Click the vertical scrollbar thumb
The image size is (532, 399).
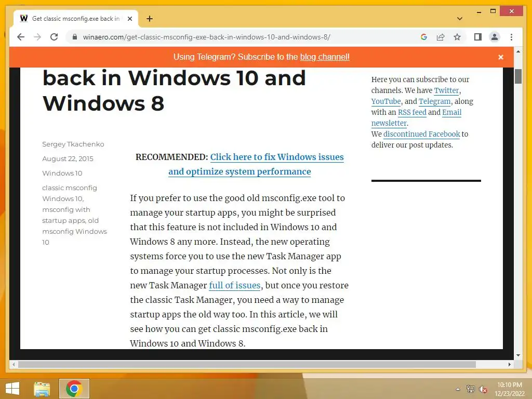[518, 76]
